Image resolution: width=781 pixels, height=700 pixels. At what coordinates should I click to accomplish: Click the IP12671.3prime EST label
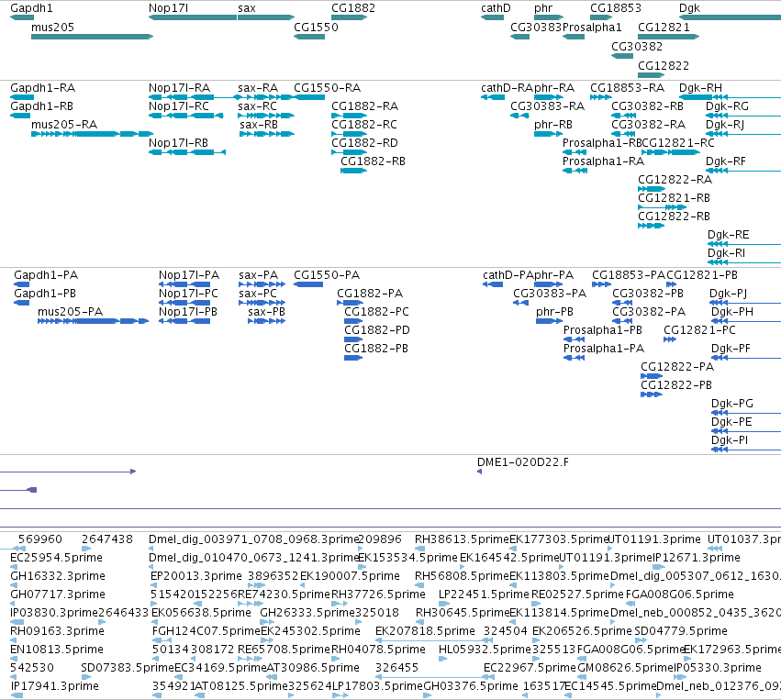tap(697, 557)
